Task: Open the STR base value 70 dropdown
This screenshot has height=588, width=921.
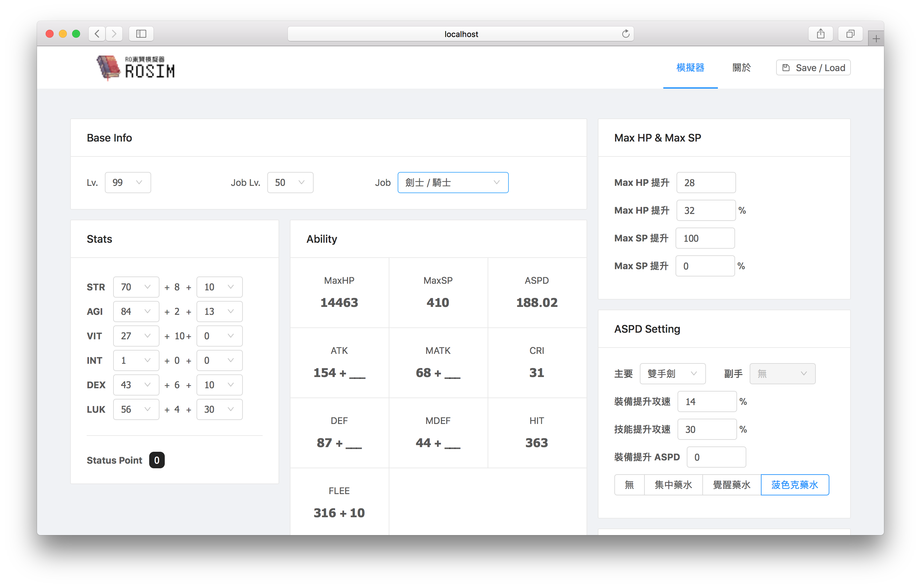Action: click(x=136, y=287)
